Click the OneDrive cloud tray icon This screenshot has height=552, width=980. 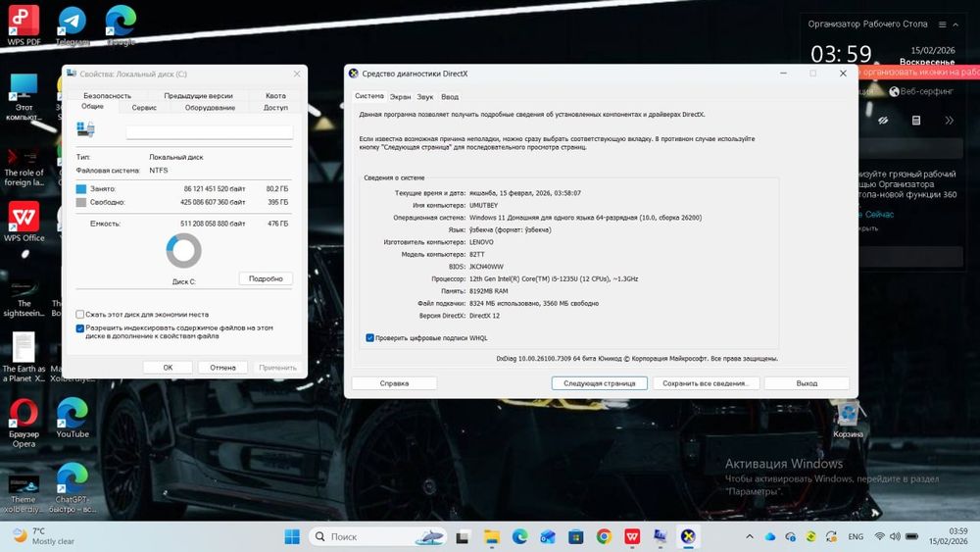770,536
